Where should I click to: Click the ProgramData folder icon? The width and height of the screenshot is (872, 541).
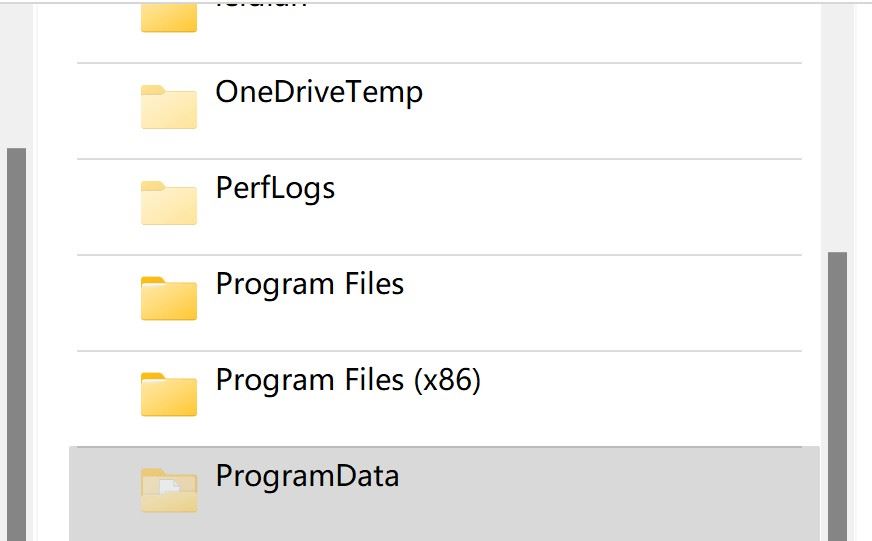pyautogui.click(x=168, y=490)
